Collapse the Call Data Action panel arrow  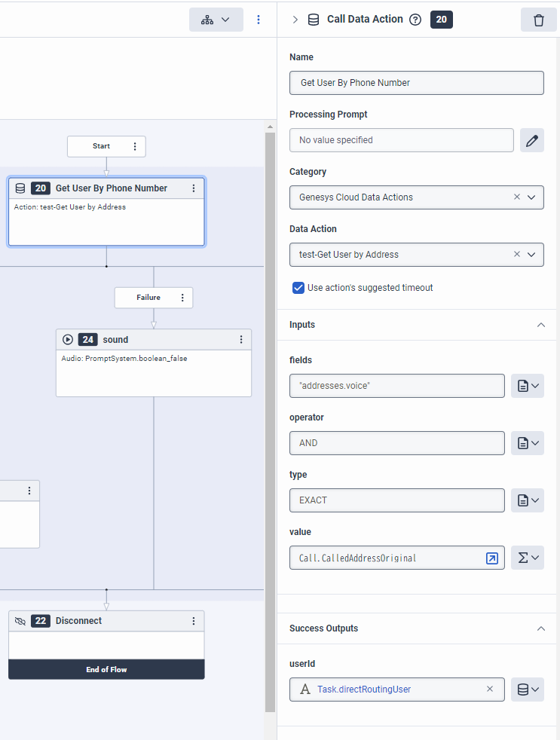(295, 20)
